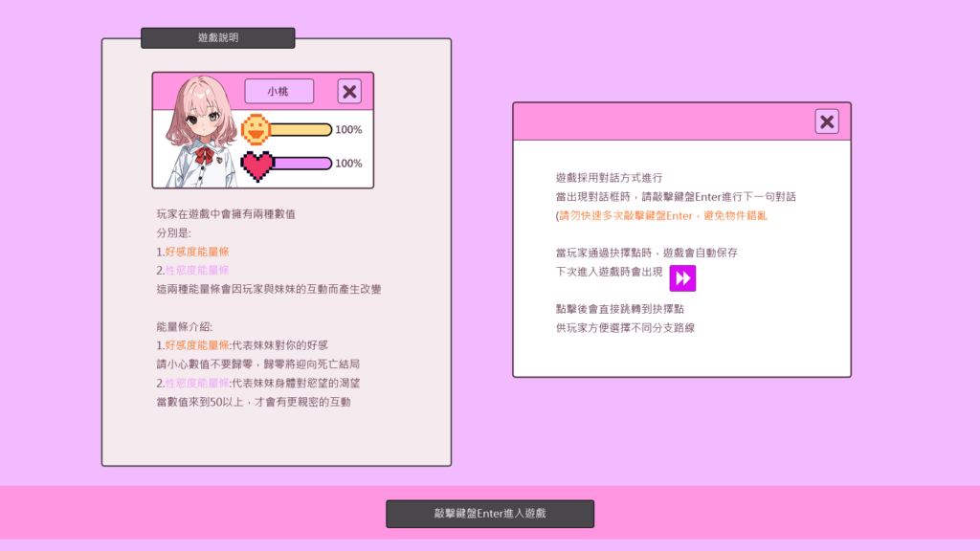Click the yellow affection progress bar
The height and width of the screenshot is (551, 980).
(x=300, y=129)
